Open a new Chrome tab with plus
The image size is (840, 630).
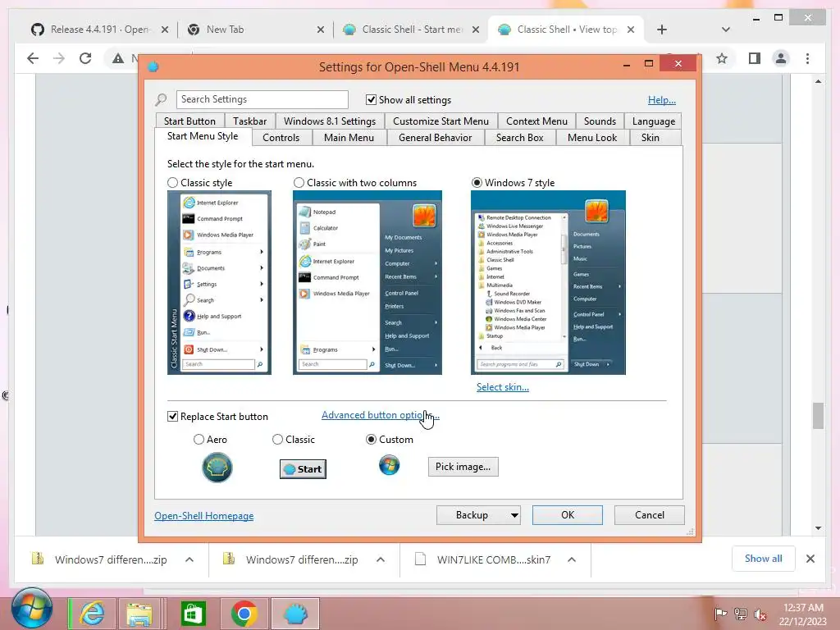[x=662, y=30]
